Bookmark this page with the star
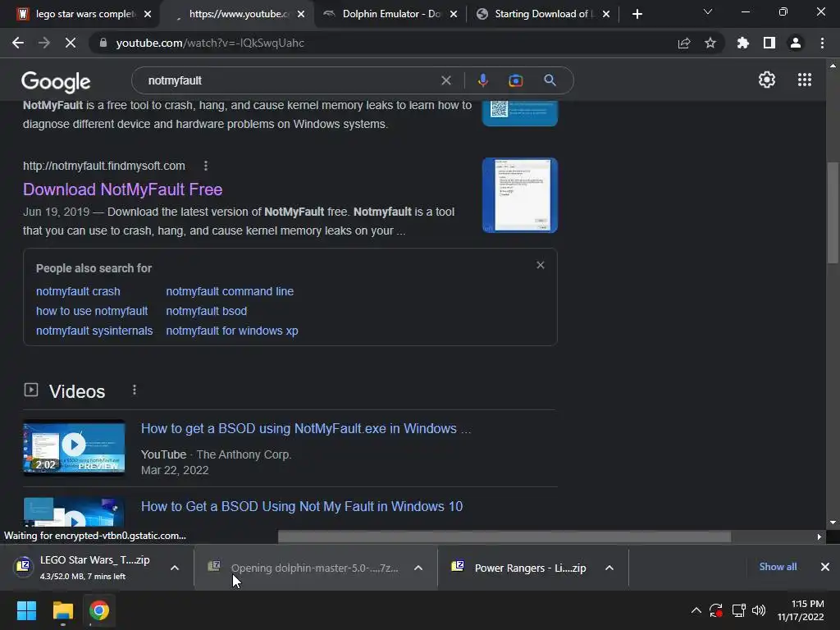 coord(710,43)
